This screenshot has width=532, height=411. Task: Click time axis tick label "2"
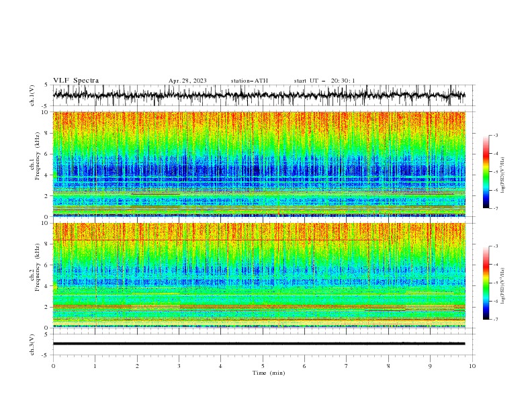(x=137, y=366)
